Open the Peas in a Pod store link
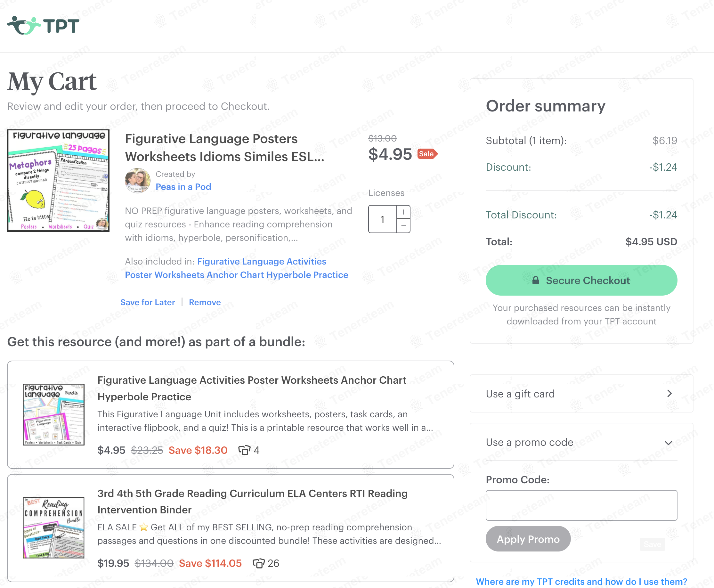 tap(183, 187)
